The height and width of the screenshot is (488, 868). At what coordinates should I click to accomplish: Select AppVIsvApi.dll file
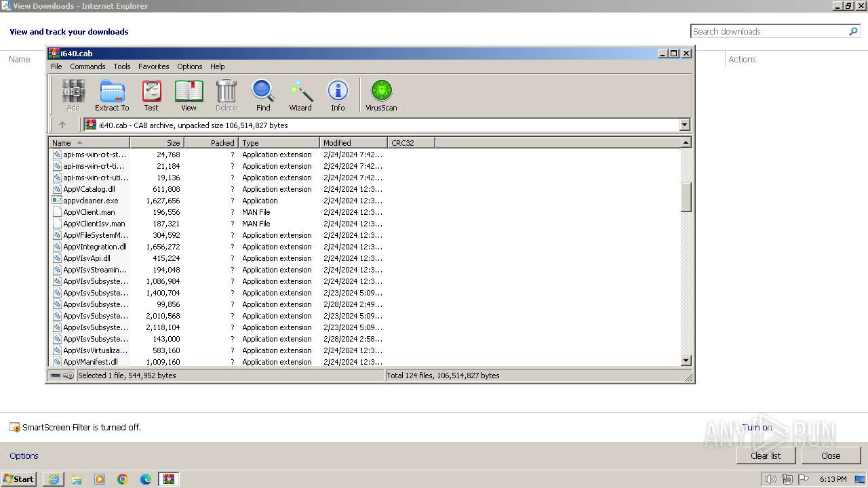[87, 258]
